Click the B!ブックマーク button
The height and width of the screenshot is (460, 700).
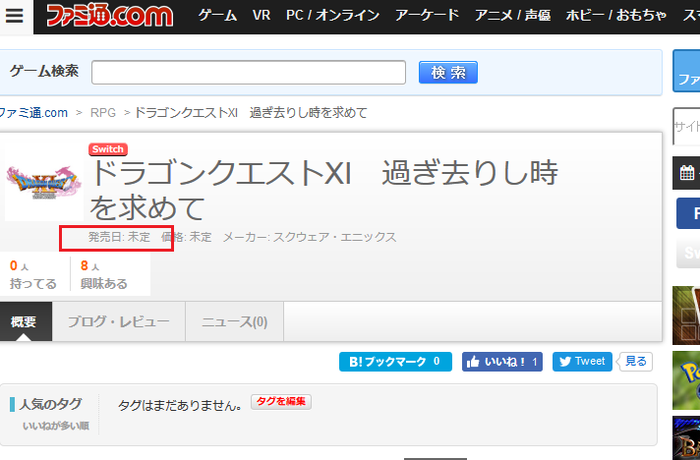coord(395,362)
